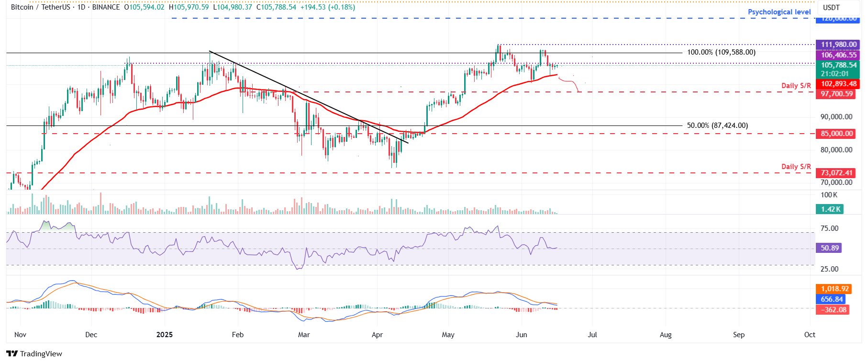Click the RSI 50.89 value label
Screen dimensions: 868x364
(829, 248)
